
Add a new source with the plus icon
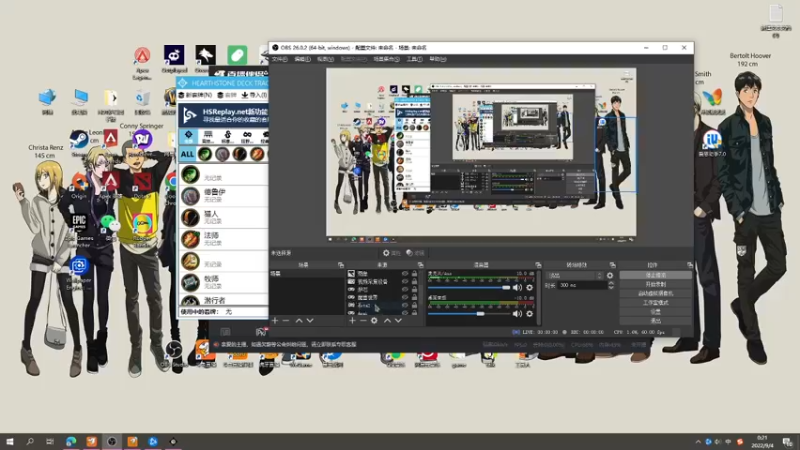(x=352, y=320)
